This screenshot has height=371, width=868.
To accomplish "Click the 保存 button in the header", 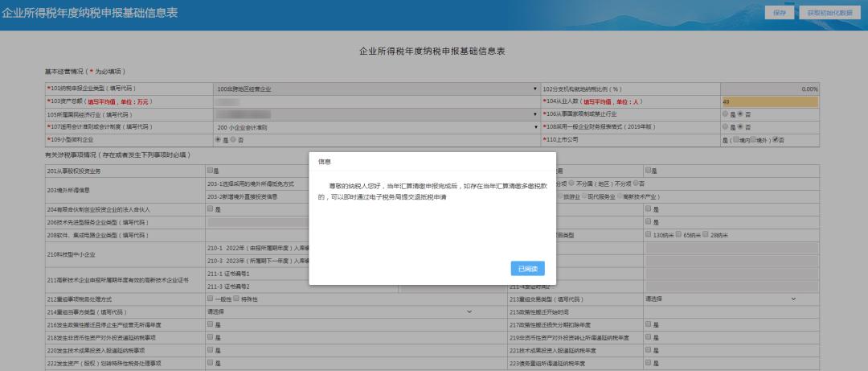I will [780, 13].
